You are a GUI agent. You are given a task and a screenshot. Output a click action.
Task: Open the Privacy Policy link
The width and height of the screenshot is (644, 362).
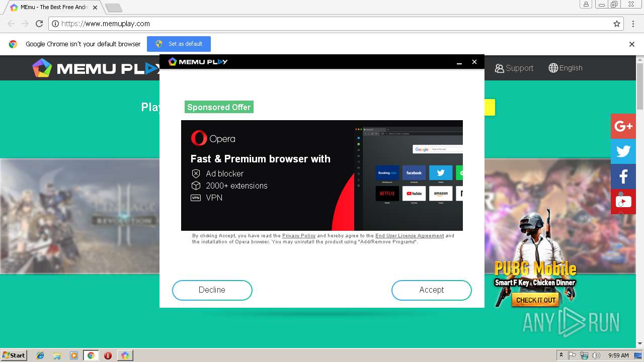299,236
